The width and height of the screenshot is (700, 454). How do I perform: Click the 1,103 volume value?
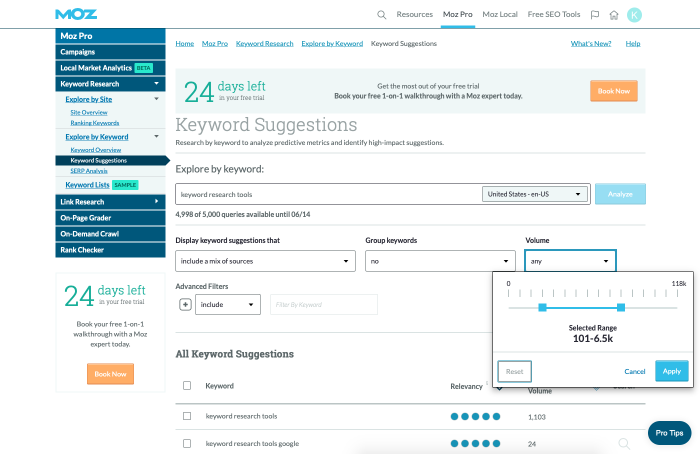(x=537, y=417)
